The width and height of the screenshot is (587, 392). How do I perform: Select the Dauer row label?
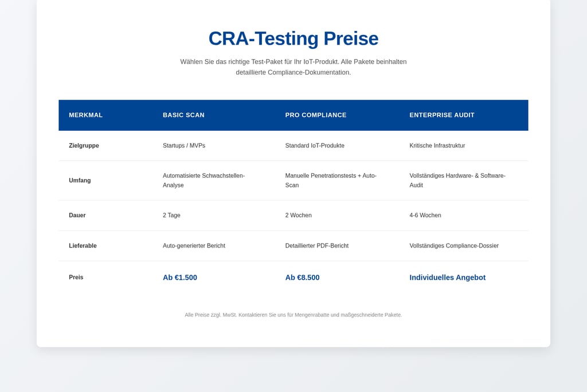[77, 215]
